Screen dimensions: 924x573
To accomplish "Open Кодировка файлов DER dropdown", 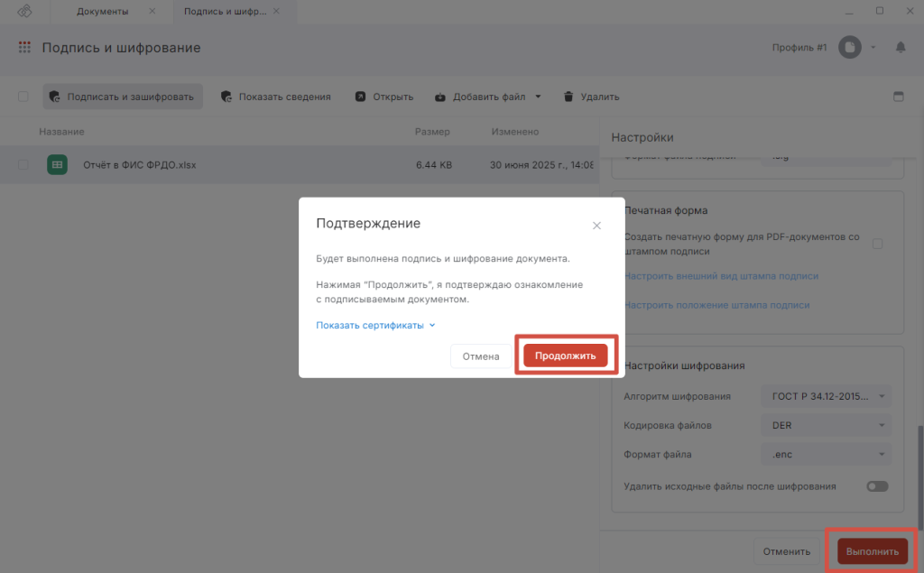I will [x=826, y=425].
